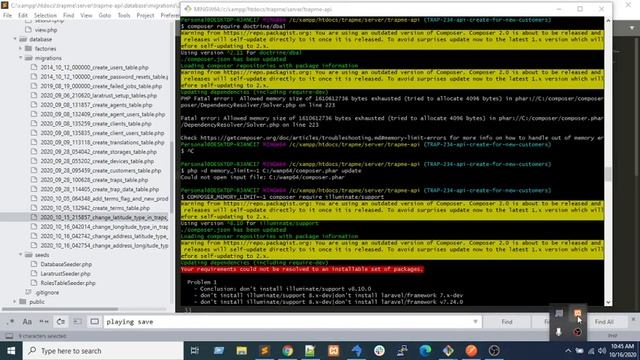Screen dimensions: 640x360
Task: Toggle highlight matches option
Action: (94, 322)
